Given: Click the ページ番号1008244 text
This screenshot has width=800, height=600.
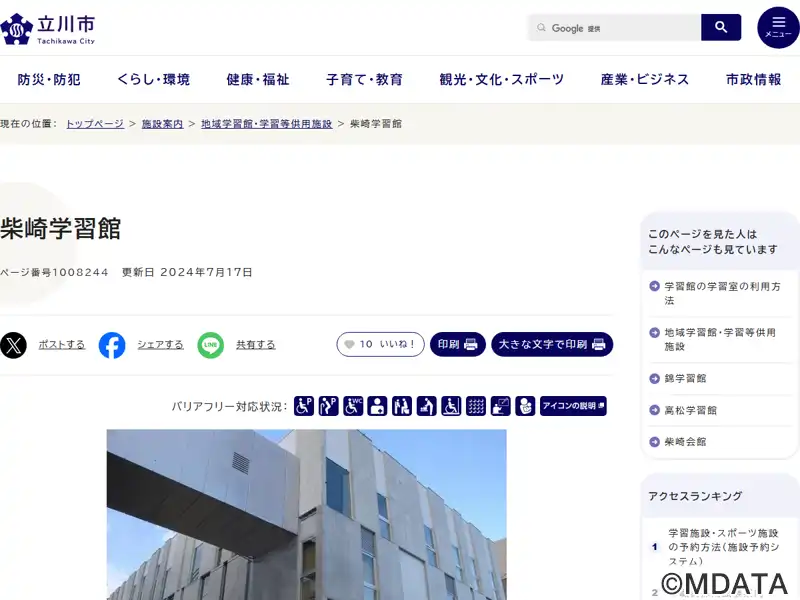Looking at the screenshot, I should click(54, 272).
